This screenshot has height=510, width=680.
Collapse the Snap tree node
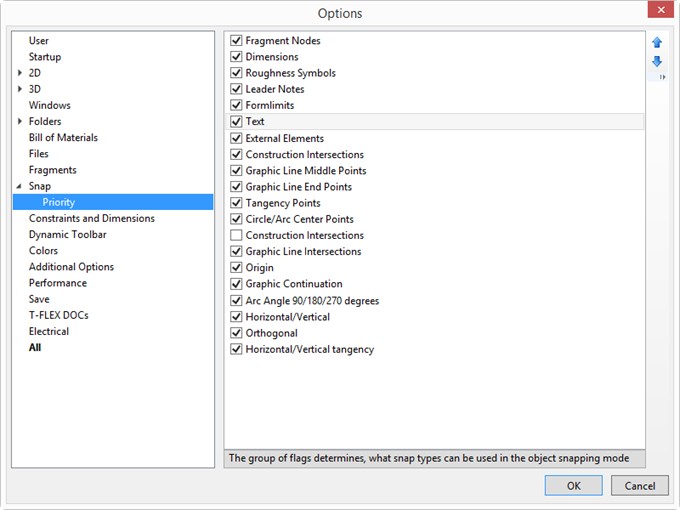[19, 186]
